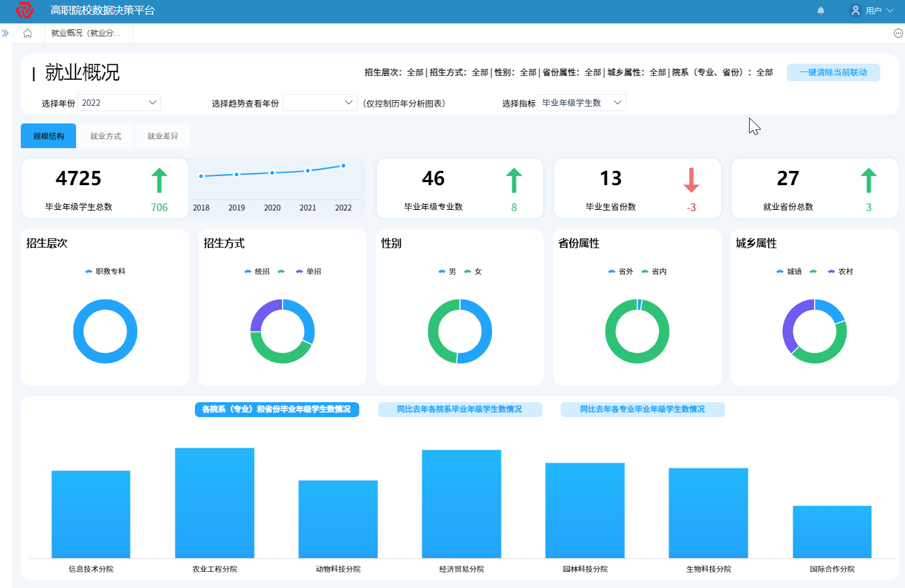Click green up arrow for graduate total

coord(159,181)
